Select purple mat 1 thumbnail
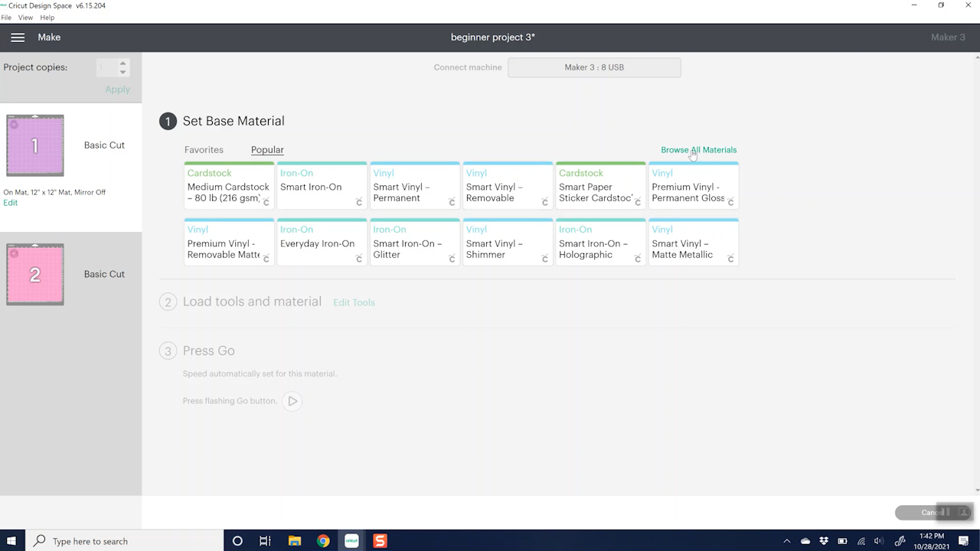 tap(35, 145)
